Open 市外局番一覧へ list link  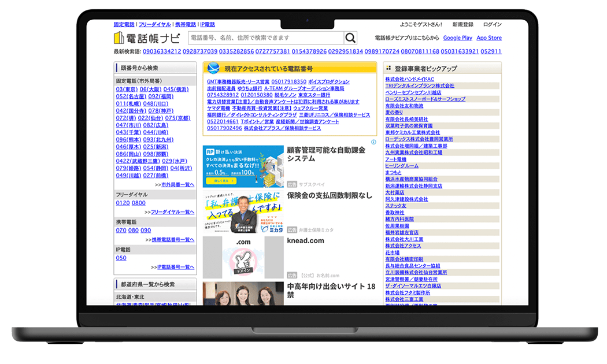coord(177,185)
